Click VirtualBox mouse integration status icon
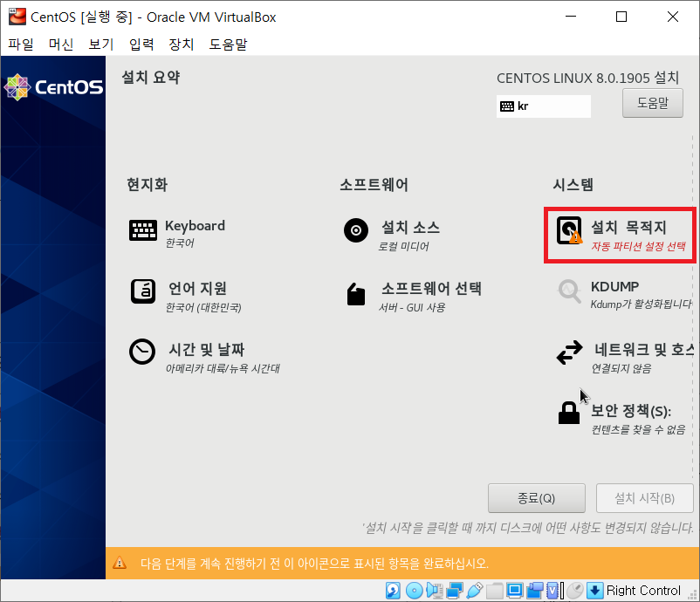The height and width of the screenshot is (602, 700). [x=575, y=591]
